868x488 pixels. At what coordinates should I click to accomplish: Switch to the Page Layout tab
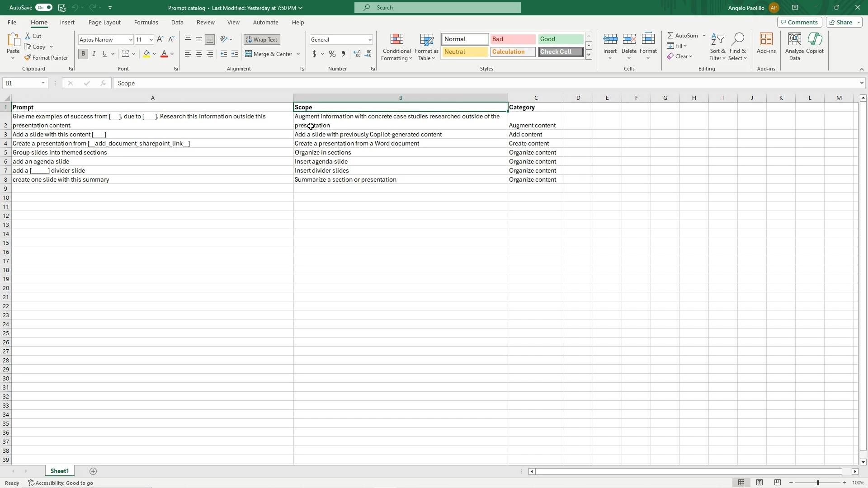point(104,22)
